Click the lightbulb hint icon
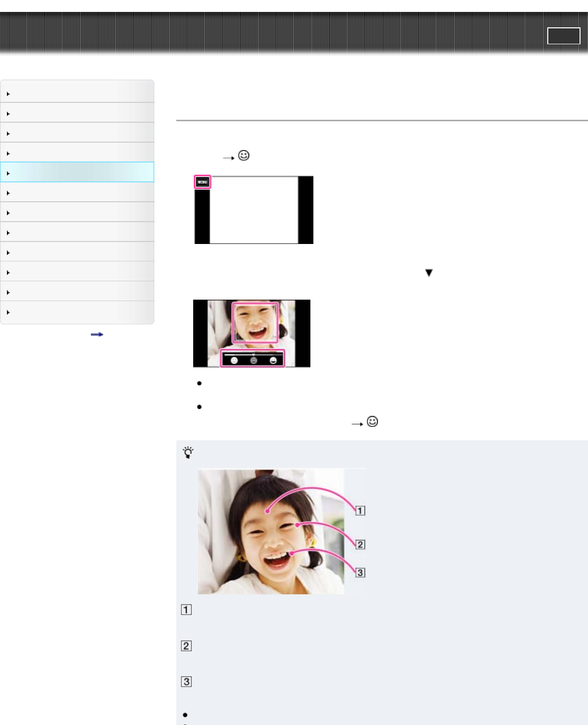This screenshot has width=588, height=725. (188, 452)
